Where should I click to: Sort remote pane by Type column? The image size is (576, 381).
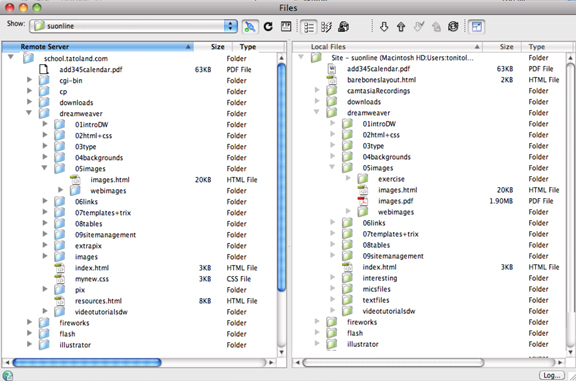(x=259, y=47)
